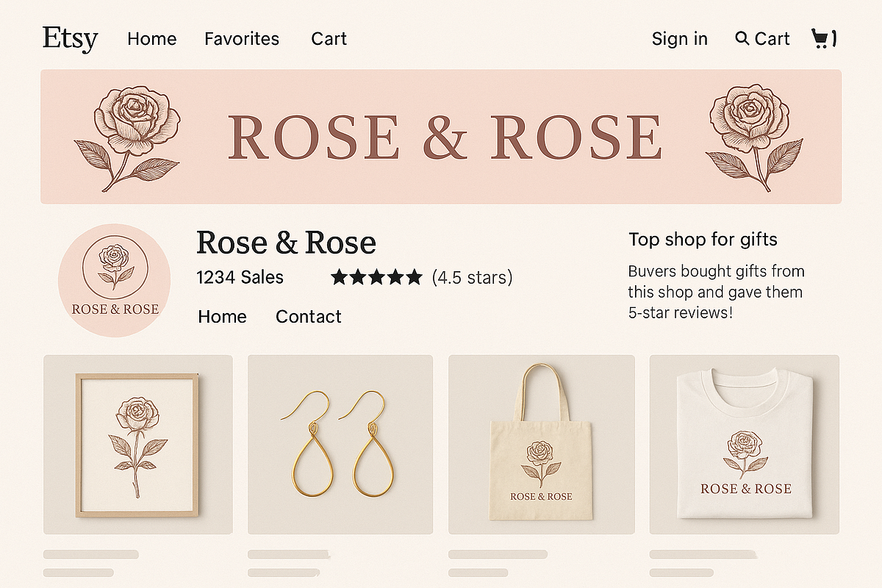Go to Favorites in the top navigation
The height and width of the screenshot is (588, 882).
242,39
